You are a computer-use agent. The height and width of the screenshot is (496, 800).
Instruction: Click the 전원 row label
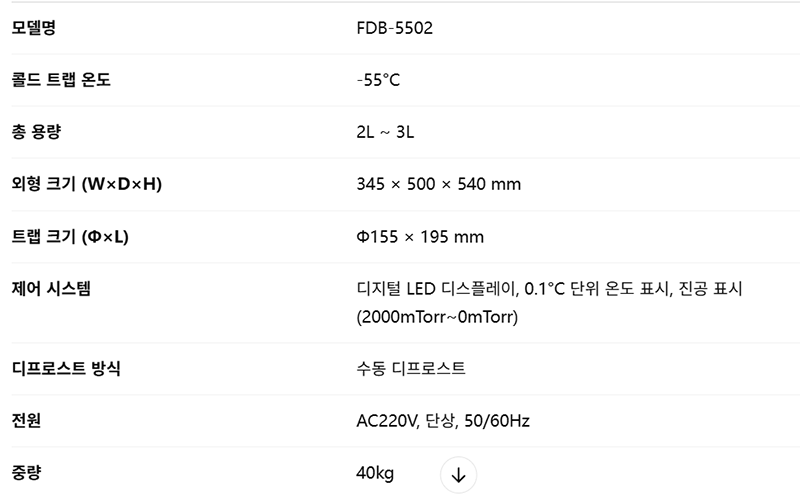click(27, 420)
